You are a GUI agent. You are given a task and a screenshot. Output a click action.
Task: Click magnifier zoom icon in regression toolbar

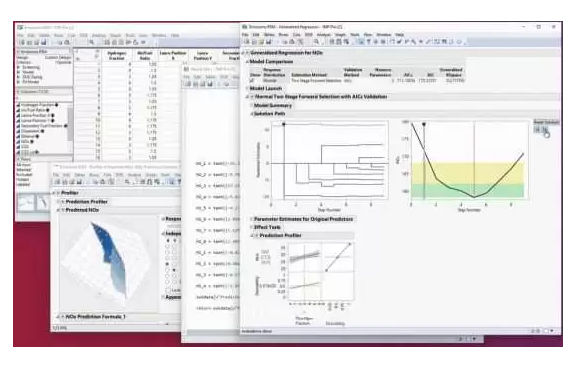pyautogui.click(x=316, y=42)
